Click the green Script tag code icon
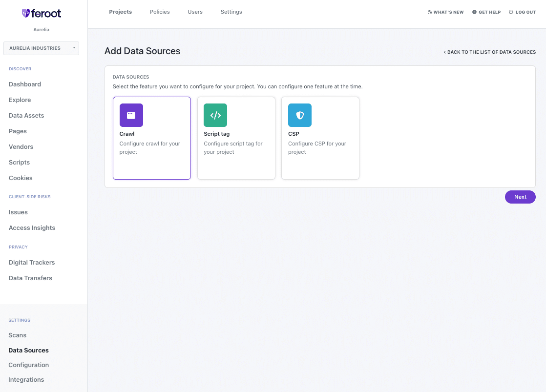Viewport: 546px width, 392px height. [215, 115]
